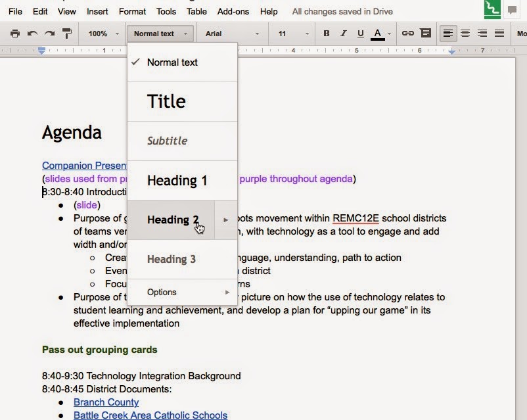
Task: Collapse the Normal text styles dropdown
Action: 160,34
